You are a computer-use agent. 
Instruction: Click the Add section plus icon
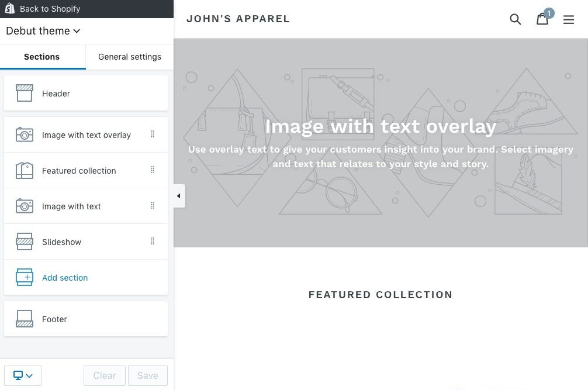(x=24, y=277)
